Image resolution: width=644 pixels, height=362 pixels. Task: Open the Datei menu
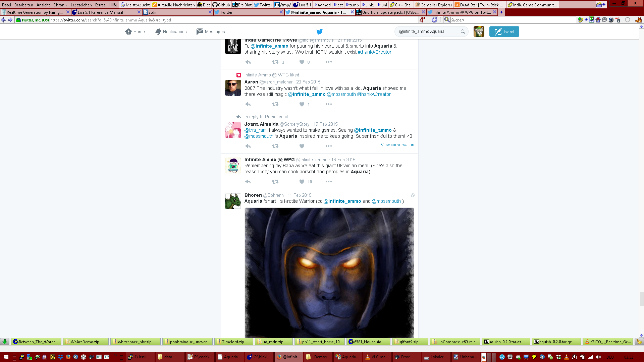tap(6, 5)
